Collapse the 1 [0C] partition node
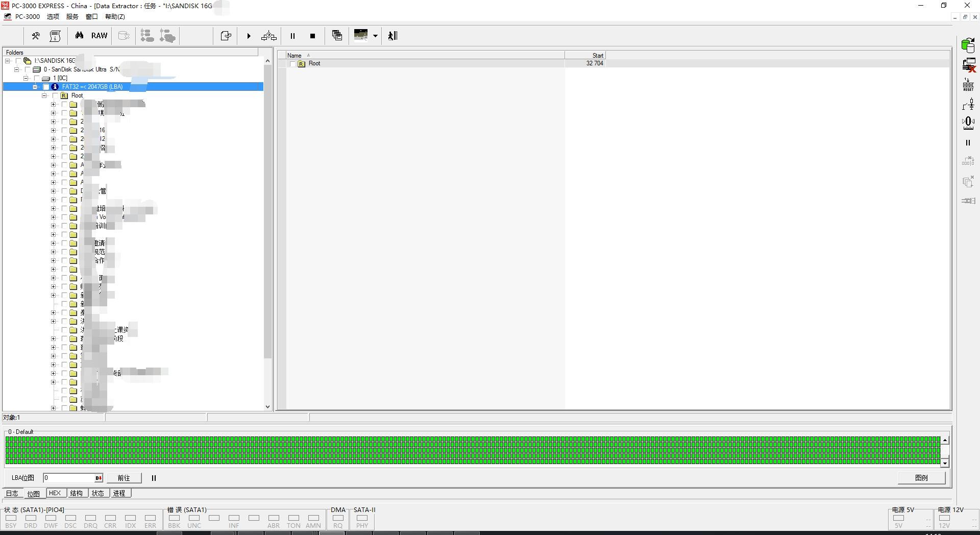 [26, 78]
